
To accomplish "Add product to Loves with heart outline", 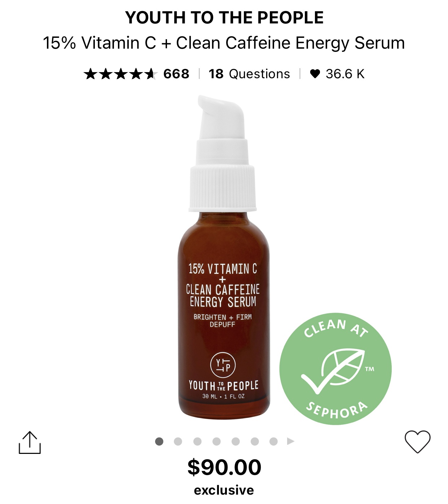I will [x=417, y=442].
